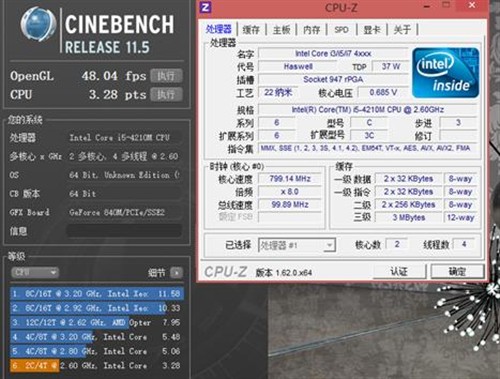The height and width of the screenshot is (379, 500).
Task: Open the SPD tab in CPU-Z
Action: pos(341,30)
